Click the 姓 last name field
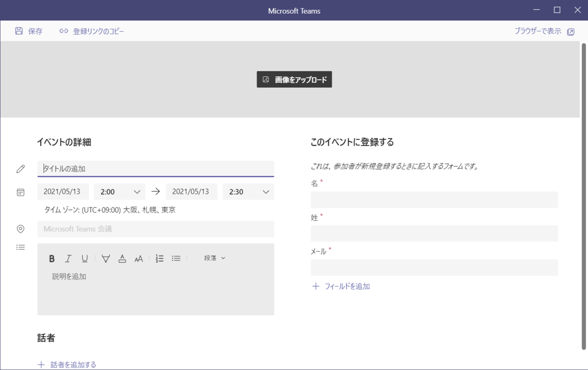 pos(434,233)
